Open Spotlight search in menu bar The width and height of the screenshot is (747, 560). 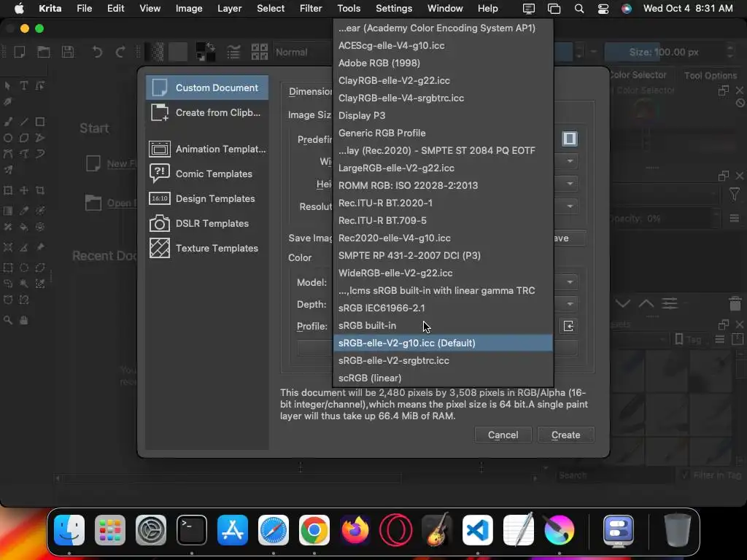point(578,9)
